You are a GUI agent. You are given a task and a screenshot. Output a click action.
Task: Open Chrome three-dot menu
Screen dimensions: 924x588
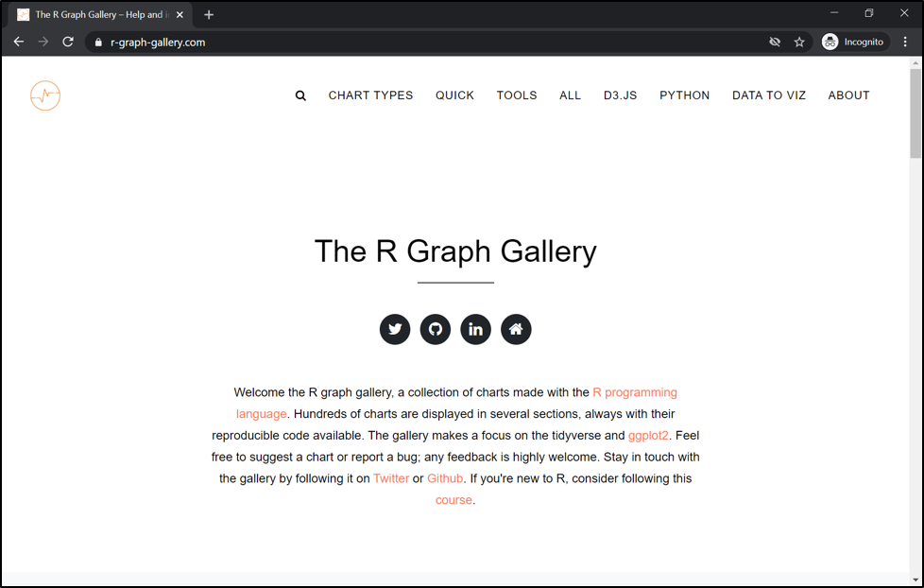(x=906, y=42)
